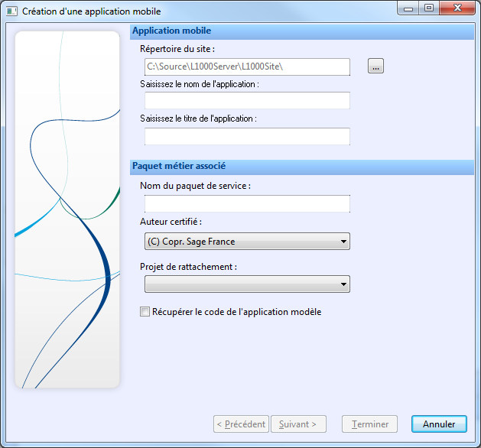
Task: Click the title bar text Création d'une application mobile
Action: tap(92, 11)
